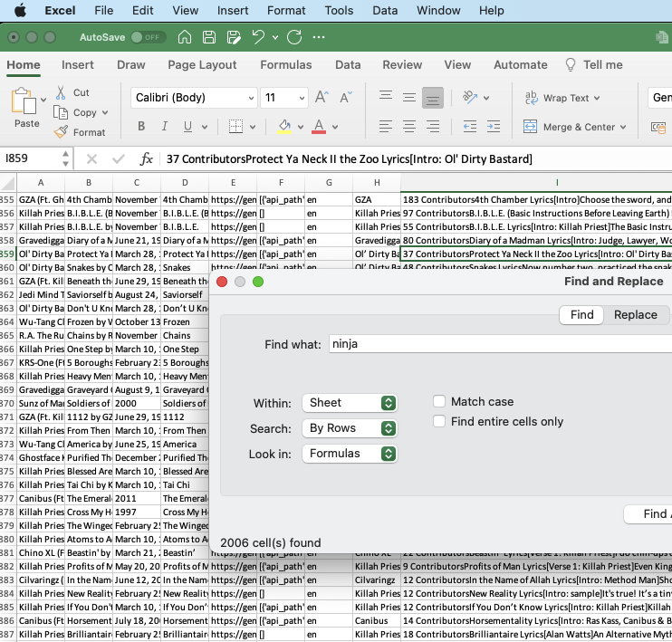The height and width of the screenshot is (642, 672).
Task: Click the select-all corner triangle
Action: (x=8, y=183)
